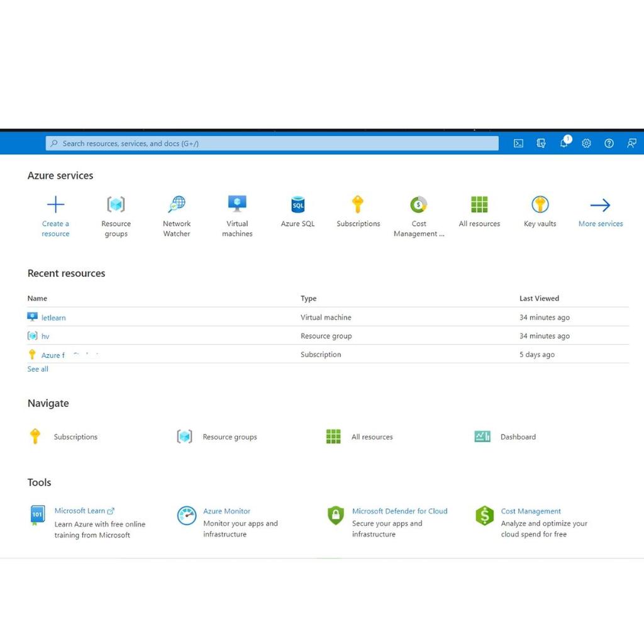Open the hv resource group link
The width and height of the screenshot is (644, 644).
[45, 336]
